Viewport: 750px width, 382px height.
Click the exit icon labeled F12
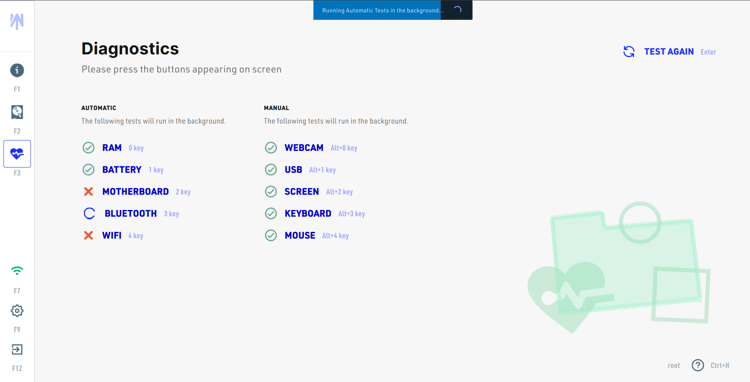pos(17,349)
